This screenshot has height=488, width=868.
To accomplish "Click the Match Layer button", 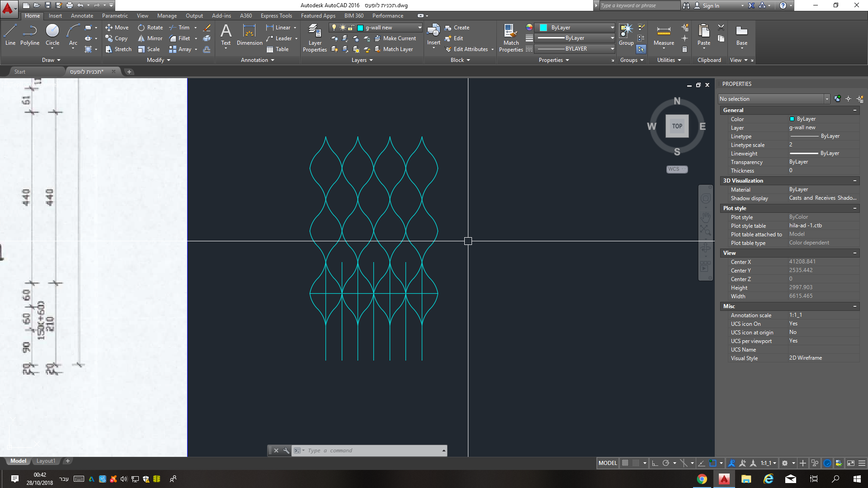I will (x=394, y=49).
